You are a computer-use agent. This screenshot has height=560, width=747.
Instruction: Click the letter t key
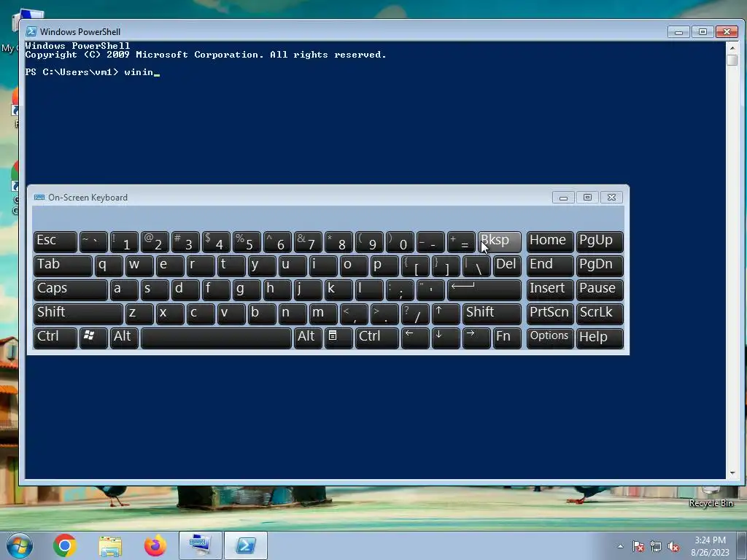pos(231,265)
